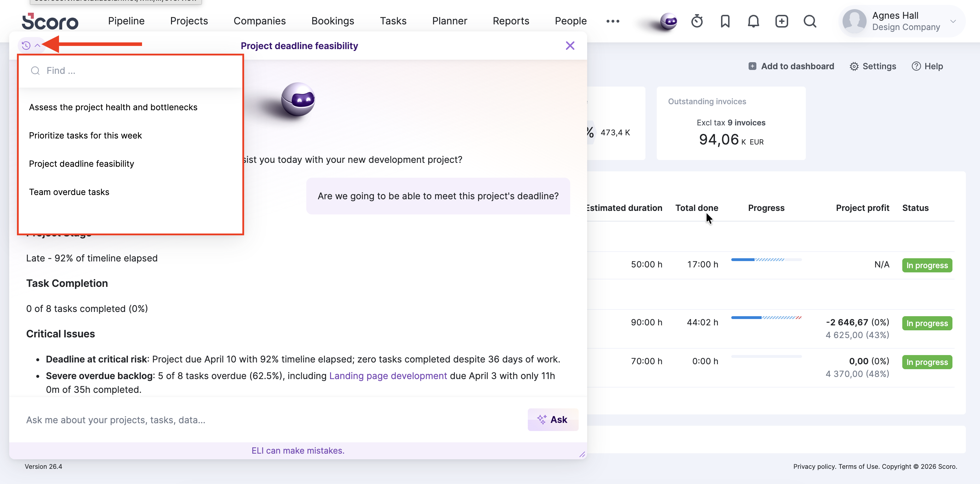Screen dimensions: 980x484
Task: Click the Settings gear icon
Action: [854, 66]
